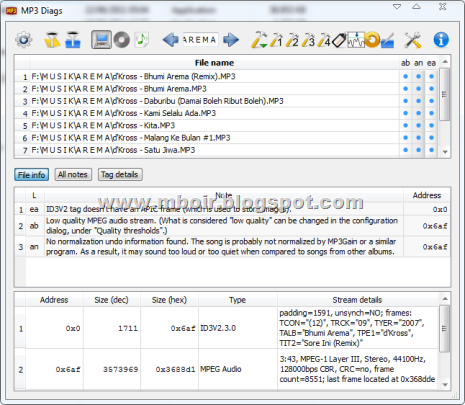Open the file renamer pencil icon
The height and width of the screenshot is (405, 465).
coord(387,40)
